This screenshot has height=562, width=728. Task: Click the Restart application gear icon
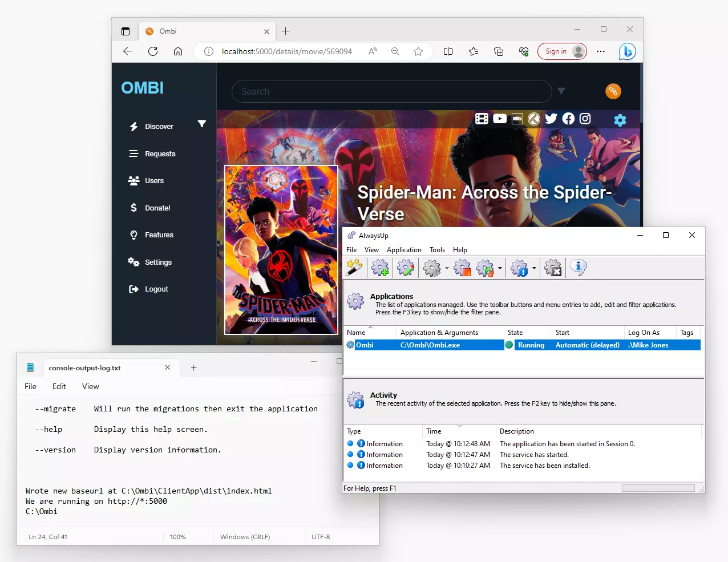[486, 268]
